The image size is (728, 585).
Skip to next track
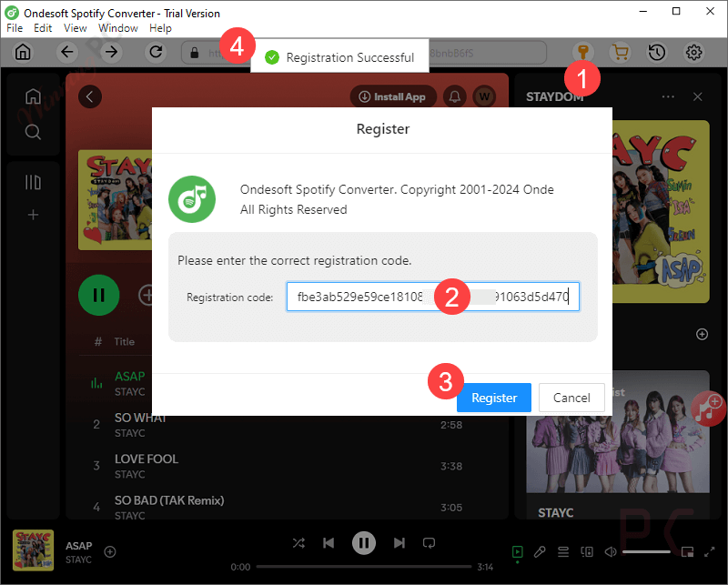click(399, 543)
